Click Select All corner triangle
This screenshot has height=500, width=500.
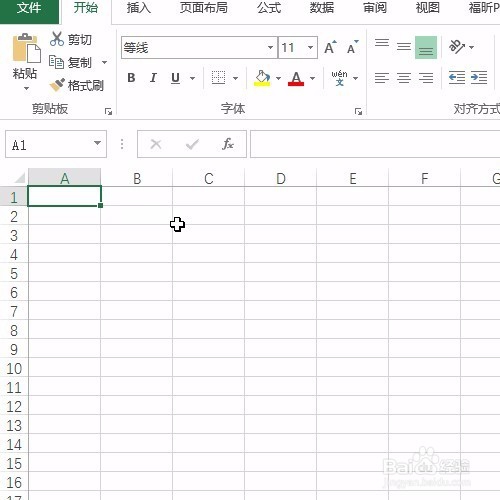[x=20, y=178]
